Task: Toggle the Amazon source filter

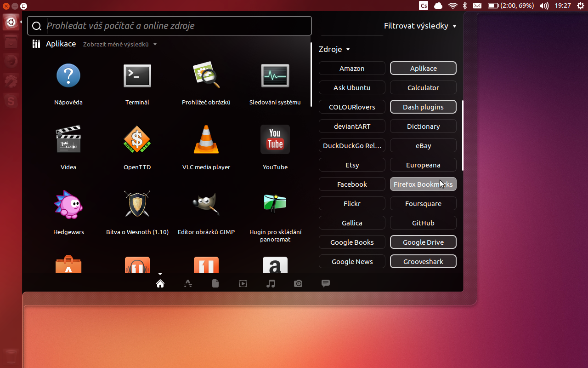Action: point(352,68)
